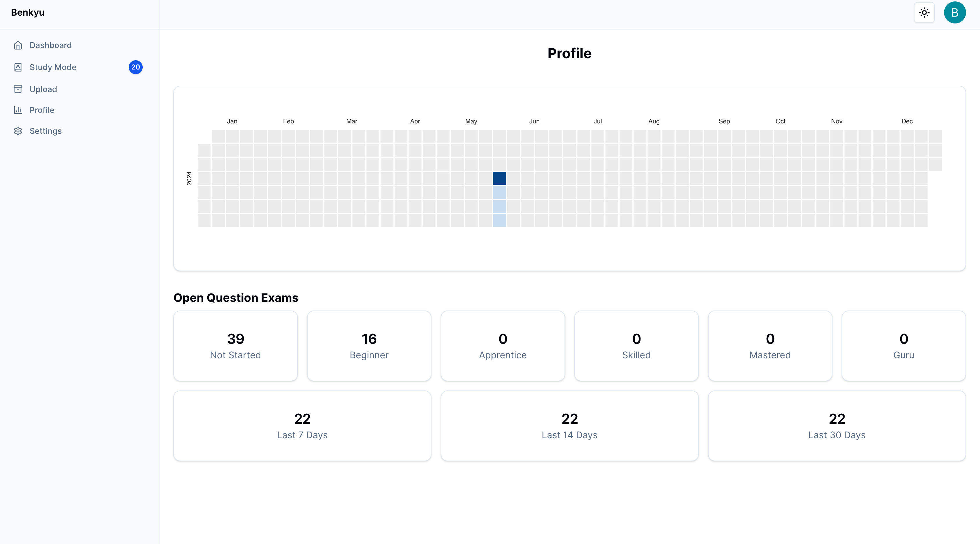Click the Mastered stats card
The height and width of the screenshot is (544, 980).
pos(770,346)
